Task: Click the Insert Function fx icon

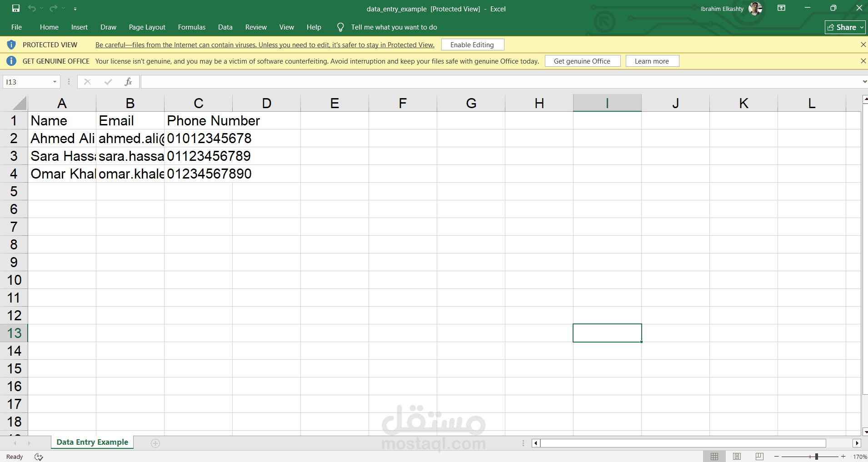Action: pyautogui.click(x=129, y=82)
